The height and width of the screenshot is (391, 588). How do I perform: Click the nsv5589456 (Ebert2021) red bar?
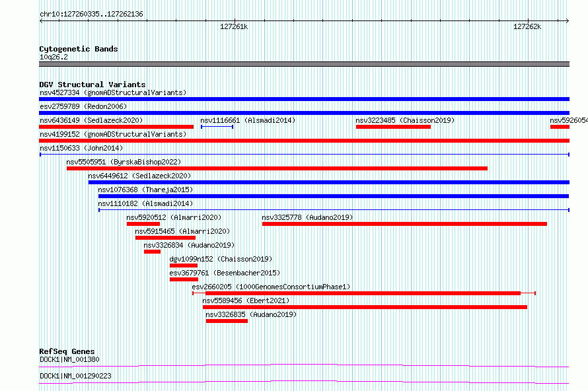[x=365, y=307]
